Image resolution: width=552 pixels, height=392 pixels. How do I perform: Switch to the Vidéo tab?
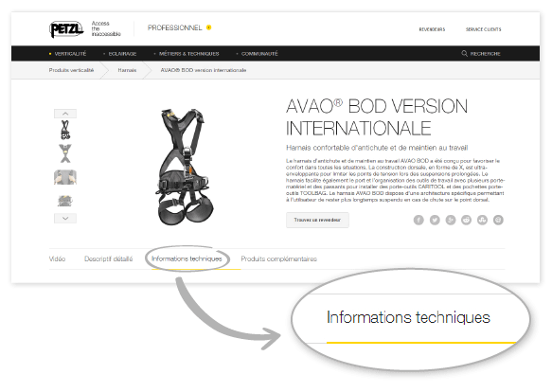point(57,258)
